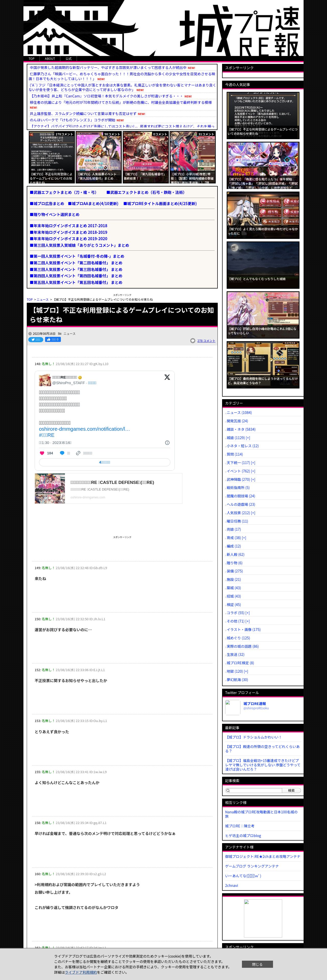This screenshot has width=327, height=980.
Task: Open 武器エフェクトまとめ(刀・槍・弓) link
Action: 63,192
